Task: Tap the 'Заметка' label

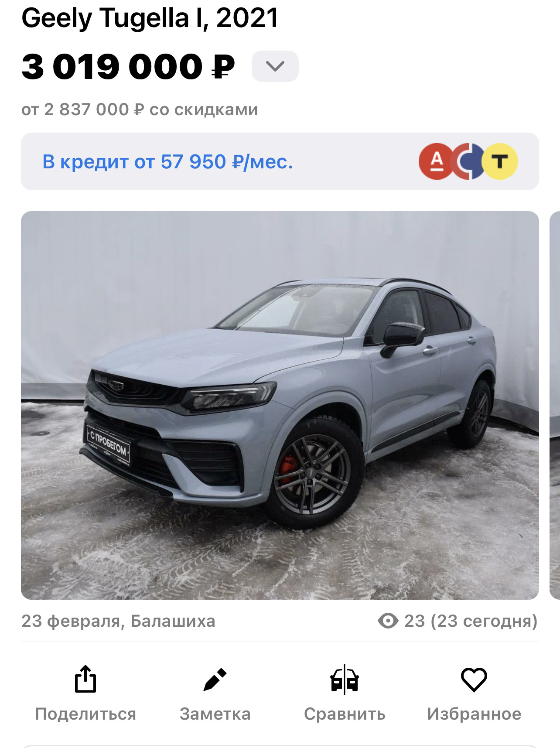Action: coord(215,714)
